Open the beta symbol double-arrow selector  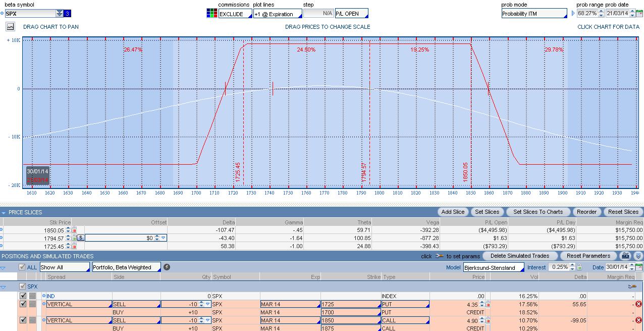[60, 14]
